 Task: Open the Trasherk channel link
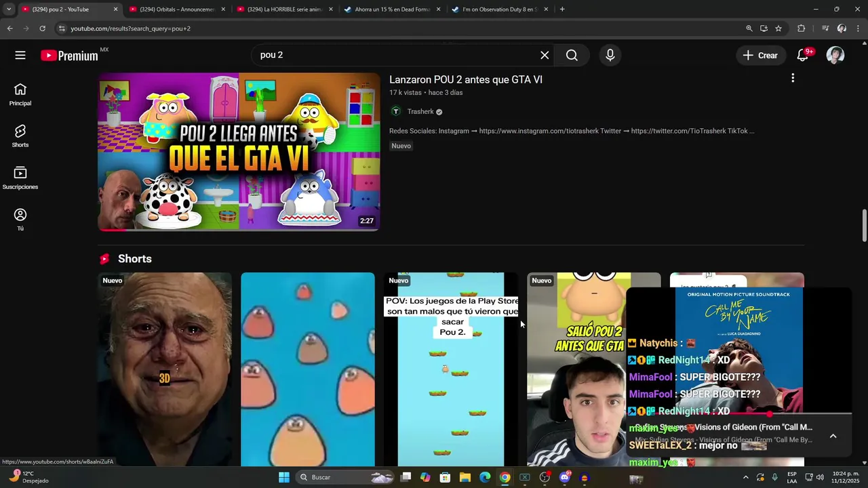(420, 112)
